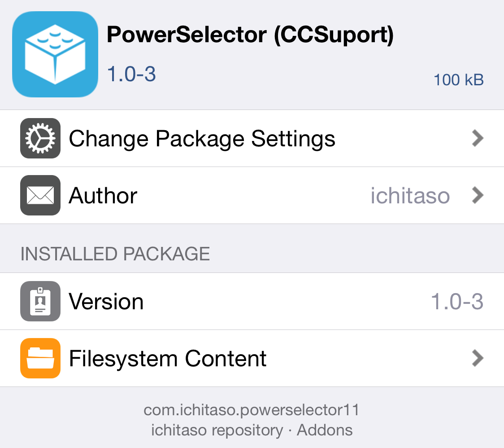The height and width of the screenshot is (448, 504).
Task: Tap the chevron on Filesystem Content
Action: point(477,358)
